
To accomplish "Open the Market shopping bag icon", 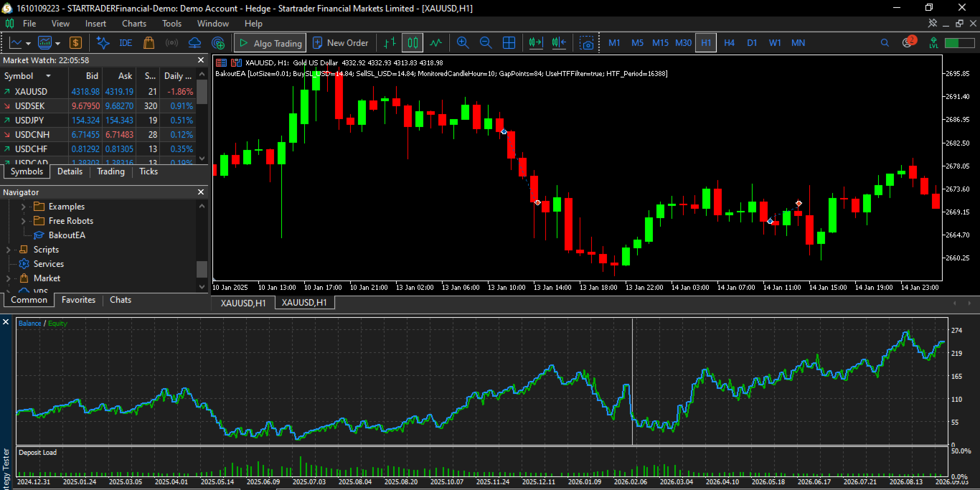I will (x=149, y=43).
